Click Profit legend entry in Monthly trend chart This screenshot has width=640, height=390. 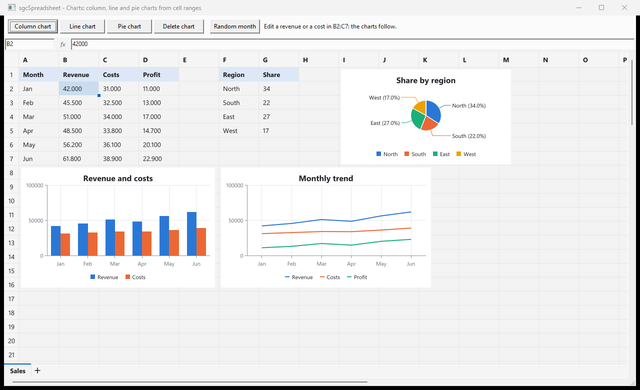(x=357, y=277)
